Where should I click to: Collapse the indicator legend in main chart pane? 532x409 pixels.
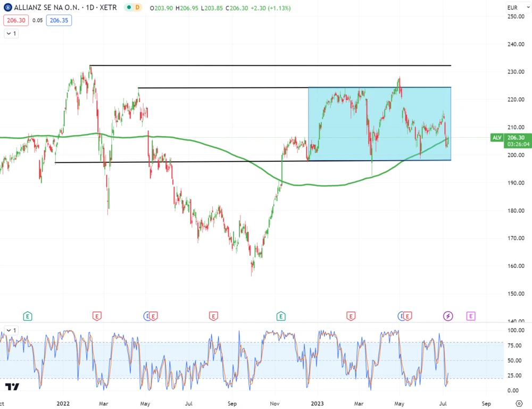11,34
